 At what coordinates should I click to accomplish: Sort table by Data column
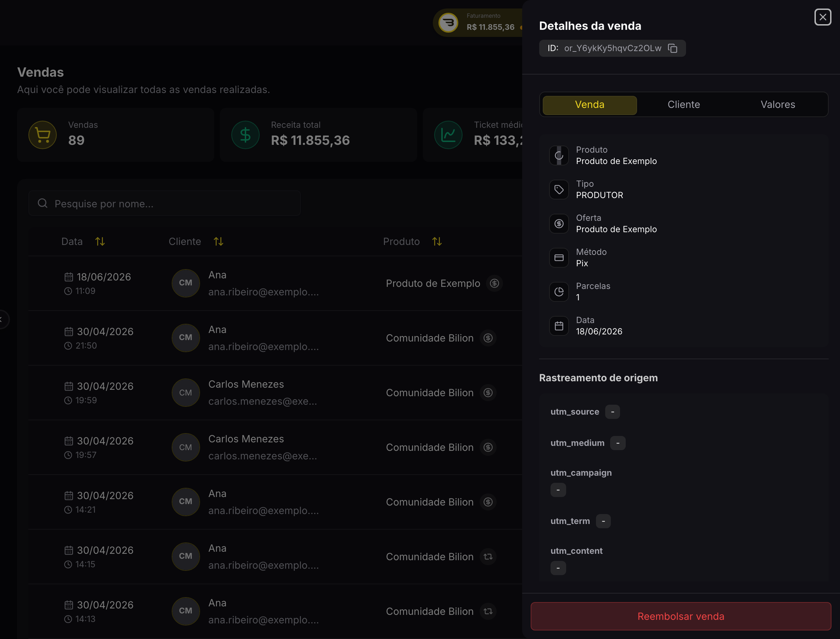click(x=100, y=241)
